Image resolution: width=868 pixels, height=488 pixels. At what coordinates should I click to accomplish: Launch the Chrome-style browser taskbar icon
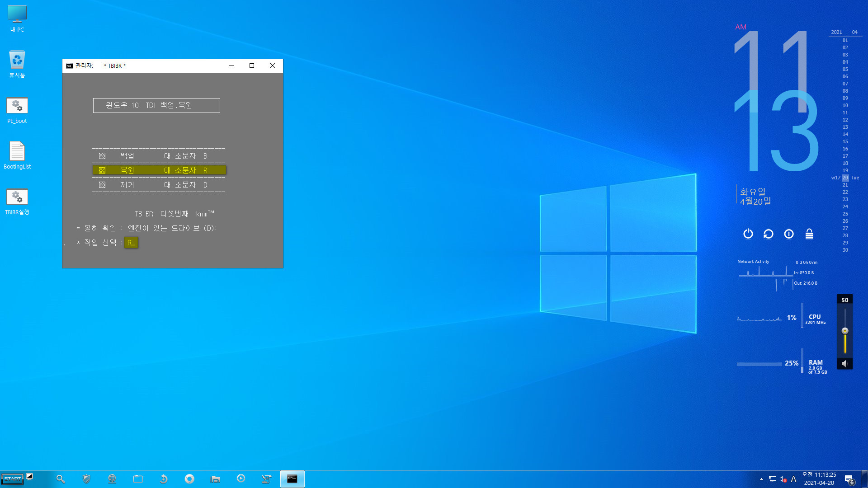click(x=189, y=479)
